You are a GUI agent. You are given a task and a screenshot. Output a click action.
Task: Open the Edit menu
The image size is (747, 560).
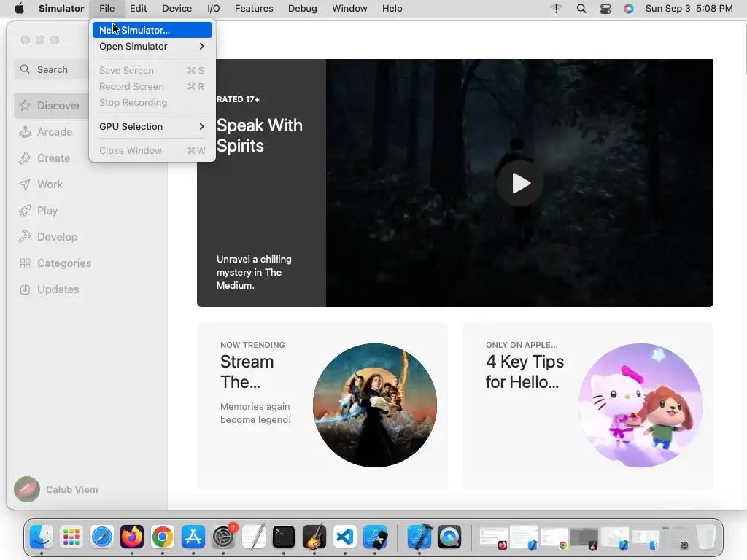pyautogui.click(x=138, y=9)
